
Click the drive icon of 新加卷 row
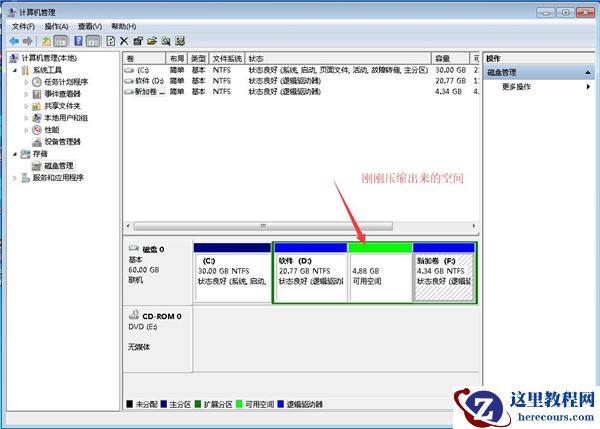click(x=129, y=91)
